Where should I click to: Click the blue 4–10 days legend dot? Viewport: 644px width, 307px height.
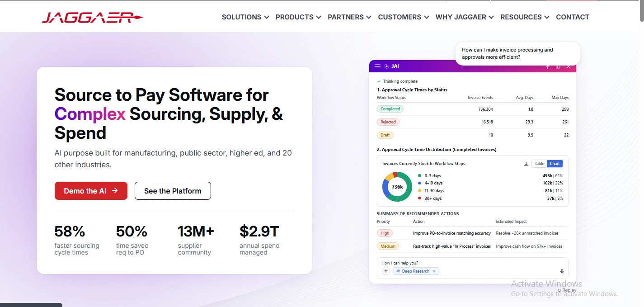pyautogui.click(x=419, y=183)
